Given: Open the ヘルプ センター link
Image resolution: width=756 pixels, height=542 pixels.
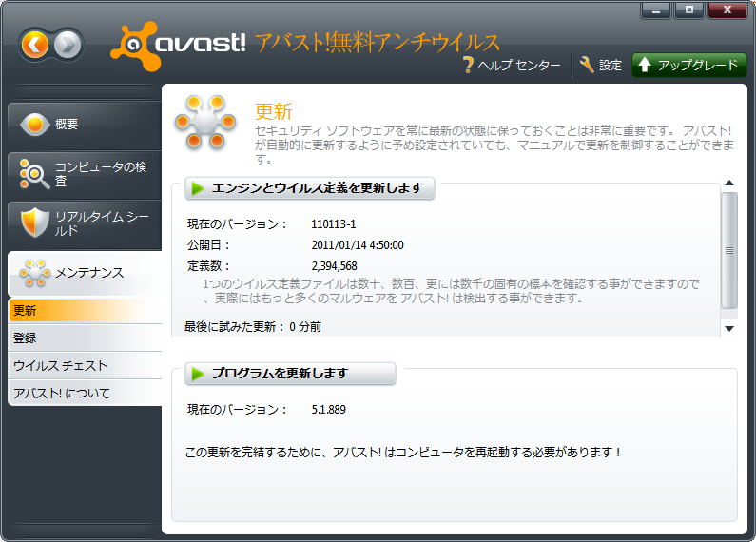Looking at the screenshot, I should (512, 65).
